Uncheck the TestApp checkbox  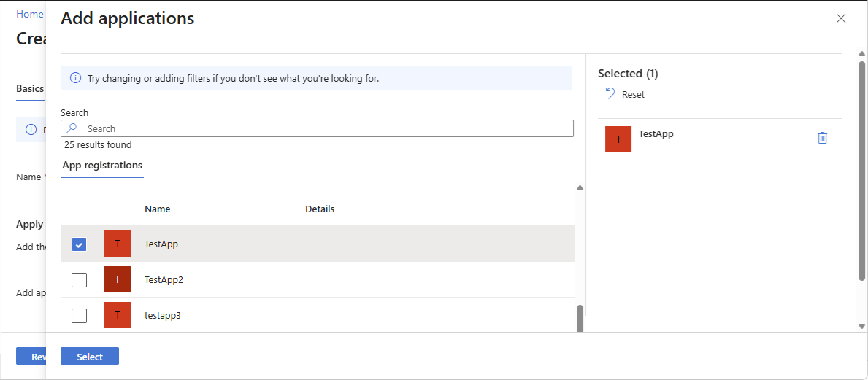click(80, 244)
